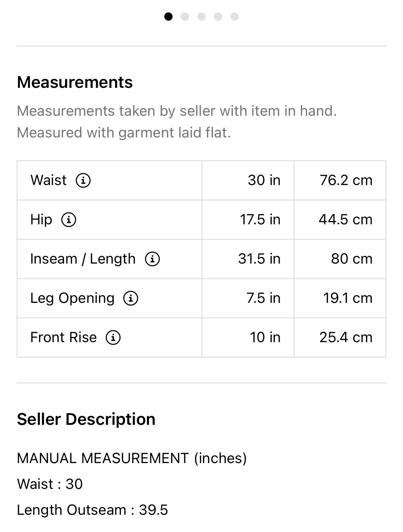
Task: Open the Waist info icon
Action: pos(83,180)
